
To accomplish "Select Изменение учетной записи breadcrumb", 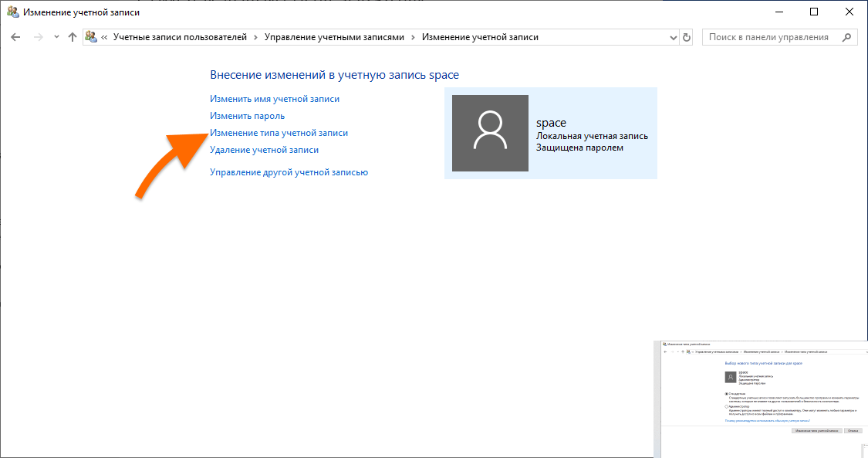I will 480,37.
